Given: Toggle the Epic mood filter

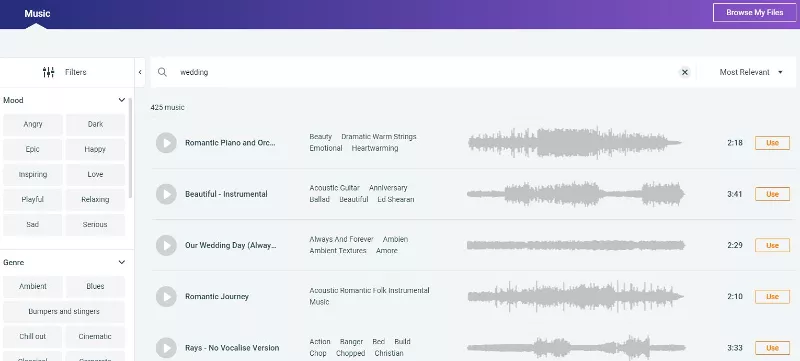Looking at the screenshot, I should (x=33, y=149).
